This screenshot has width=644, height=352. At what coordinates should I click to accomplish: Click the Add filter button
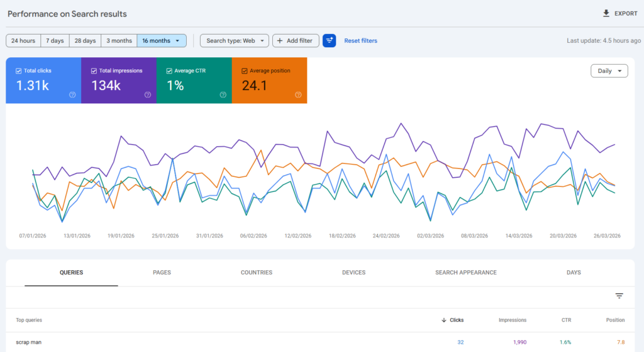tap(296, 40)
